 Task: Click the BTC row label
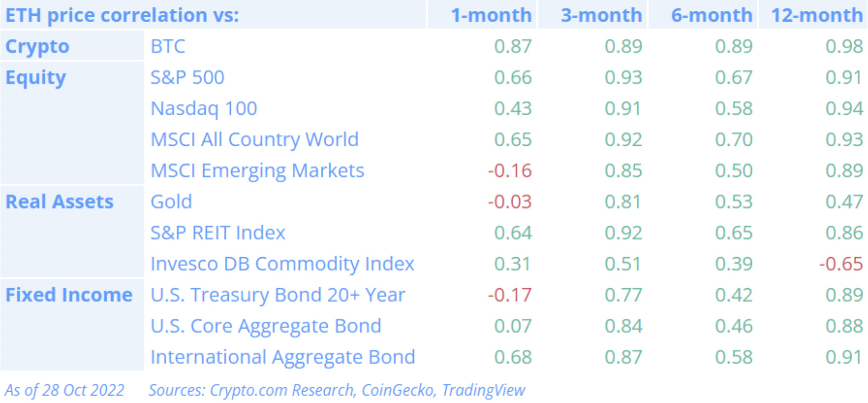point(168,46)
